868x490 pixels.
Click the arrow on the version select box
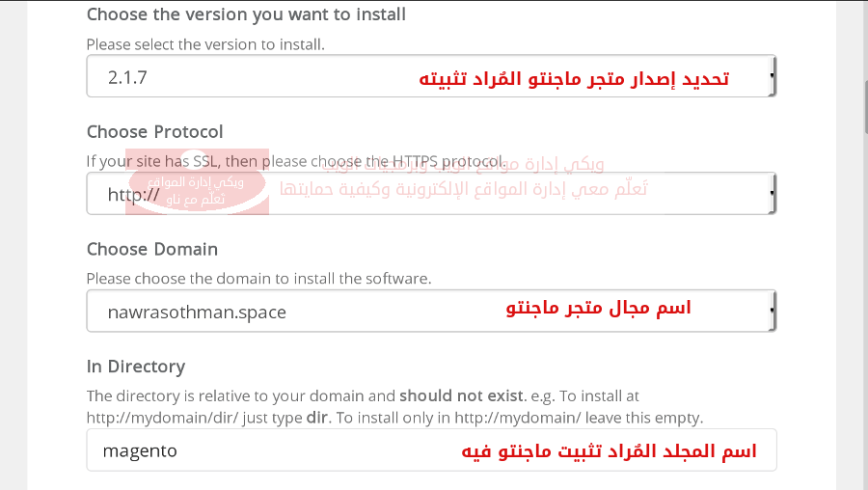[x=773, y=77]
